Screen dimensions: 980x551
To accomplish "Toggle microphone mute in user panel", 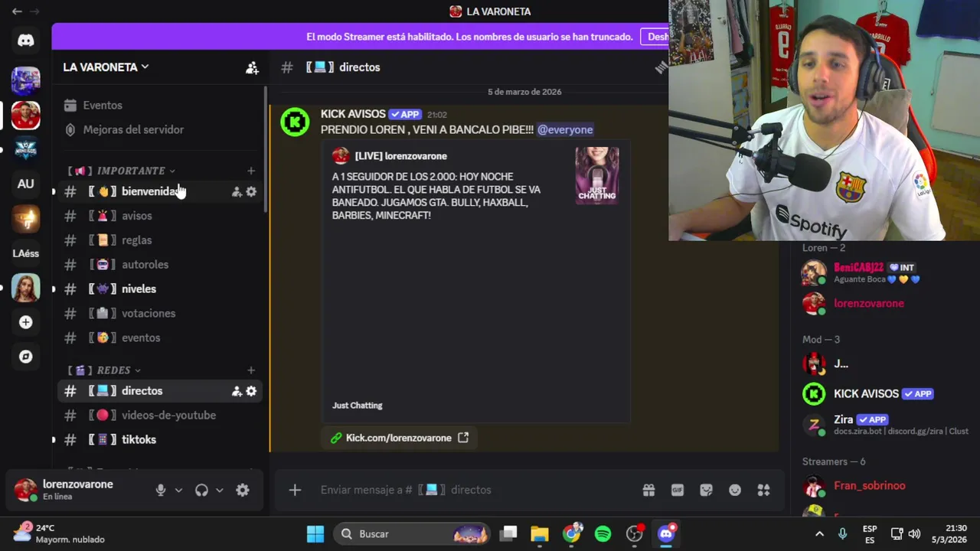I will 161,491.
